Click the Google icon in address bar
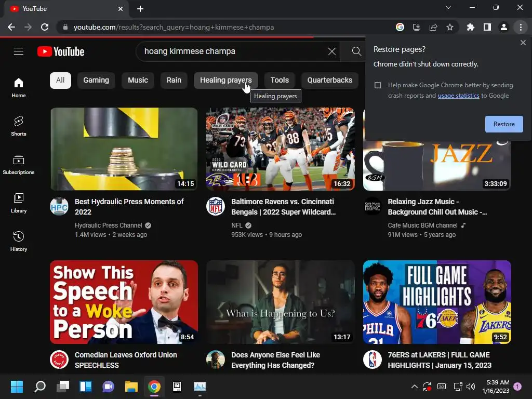532x399 pixels. [400, 27]
